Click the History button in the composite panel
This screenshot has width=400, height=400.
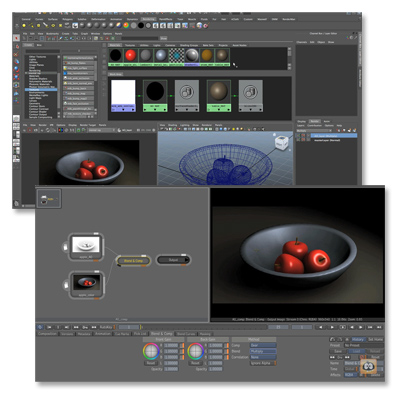[x=358, y=339]
